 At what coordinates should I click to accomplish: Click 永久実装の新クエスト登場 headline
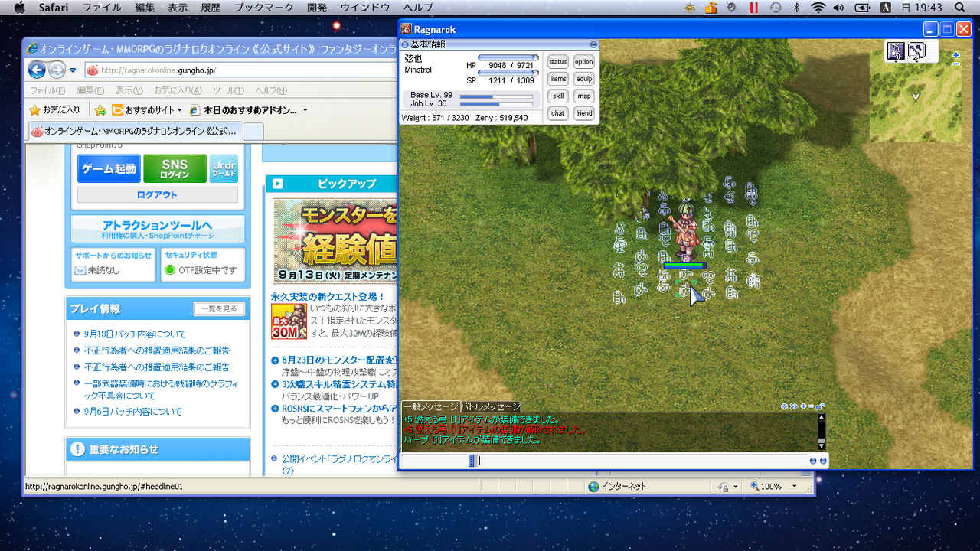(328, 296)
